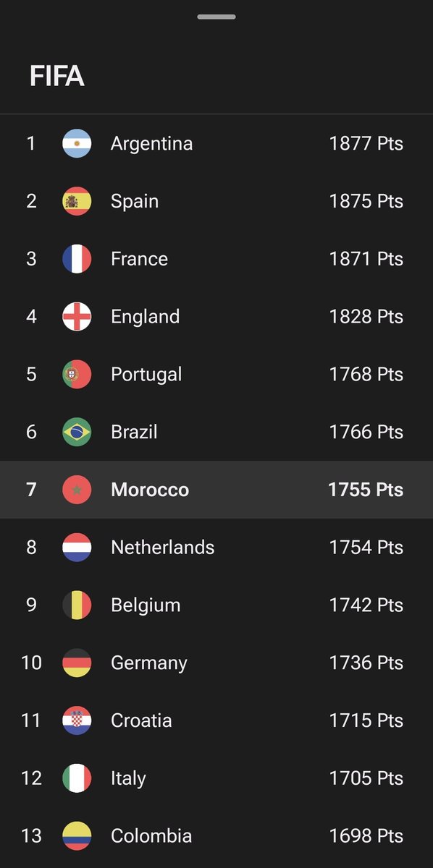Viewport: 433px width, 868px height.
Task: Tap the Croatia flag icon
Action: 77,720
